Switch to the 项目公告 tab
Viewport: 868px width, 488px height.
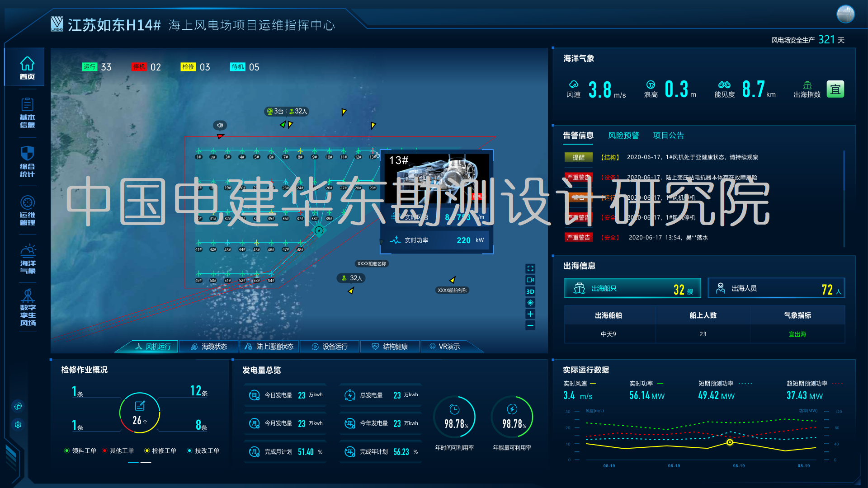click(x=668, y=136)
